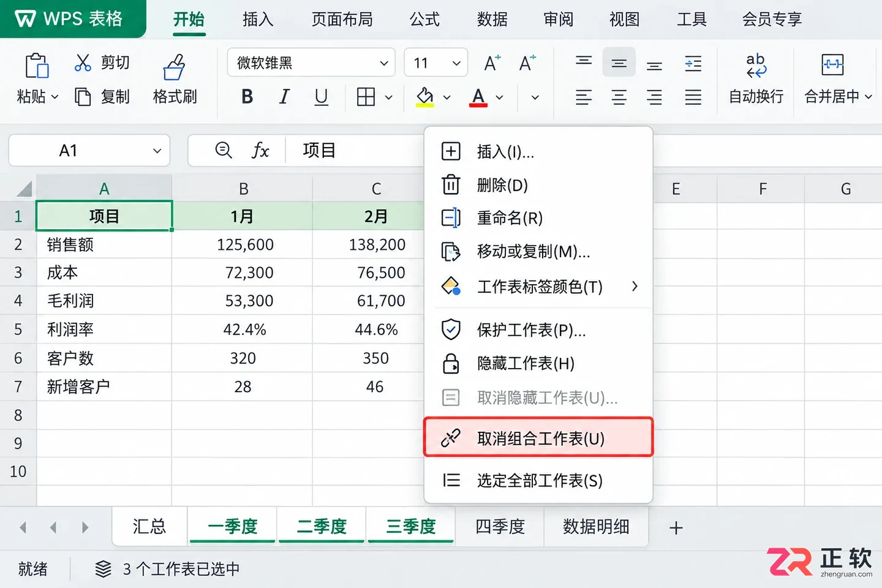The width and height of the screenshot is (882, 588).
Task: Select column header B
Action: (x=243, y=189)
